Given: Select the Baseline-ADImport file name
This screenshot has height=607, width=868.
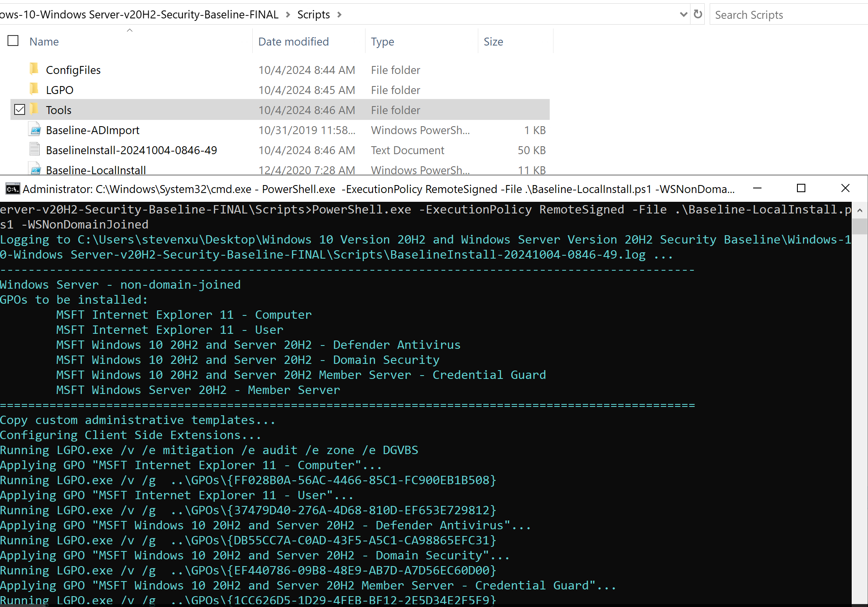Looking at the screenshot, I should pyautogui.click(x=92, y=130).
